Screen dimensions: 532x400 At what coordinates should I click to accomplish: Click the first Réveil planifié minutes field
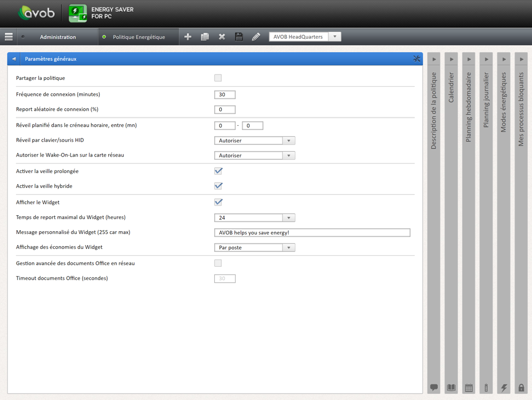click(224, 125)
